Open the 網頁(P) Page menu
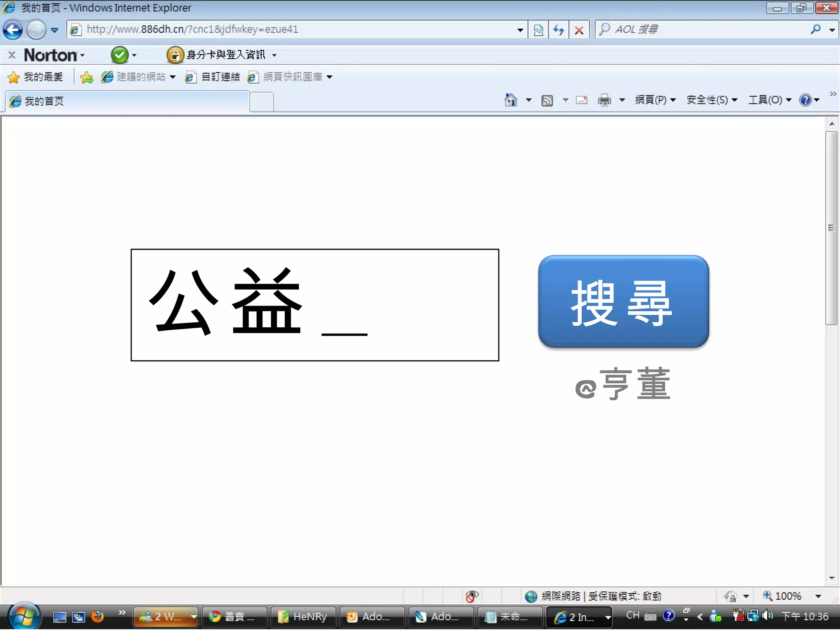 pos(655,100)
